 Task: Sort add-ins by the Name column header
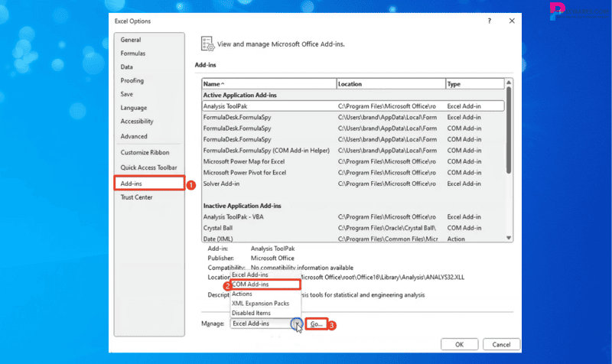click(269, 83)
